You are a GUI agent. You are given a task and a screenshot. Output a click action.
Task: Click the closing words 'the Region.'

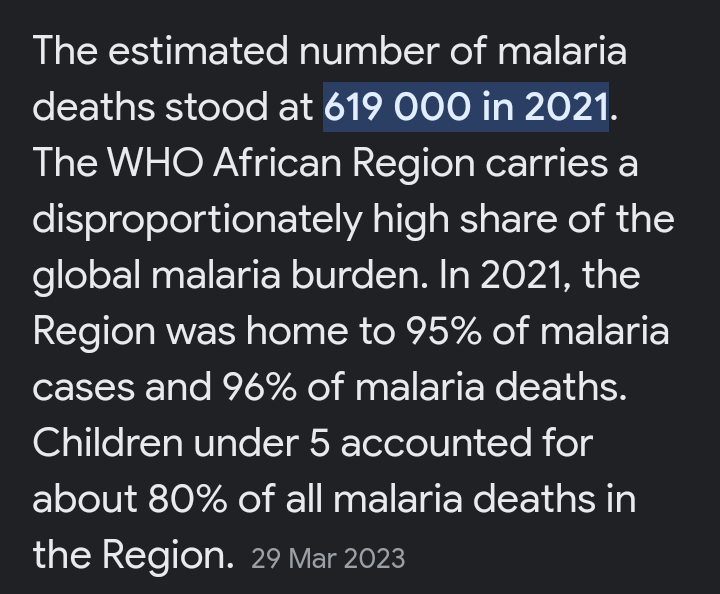tap(133, 555)
